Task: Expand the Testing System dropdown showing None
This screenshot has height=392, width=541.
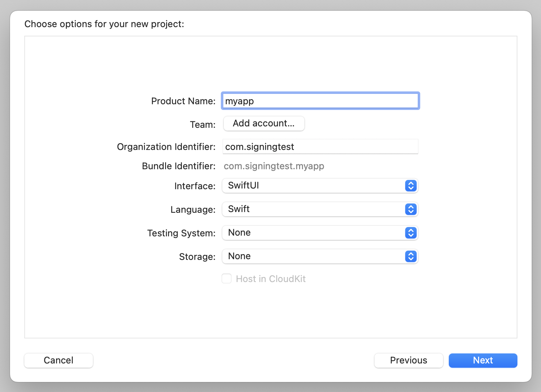Action: (x=314, y=233)
